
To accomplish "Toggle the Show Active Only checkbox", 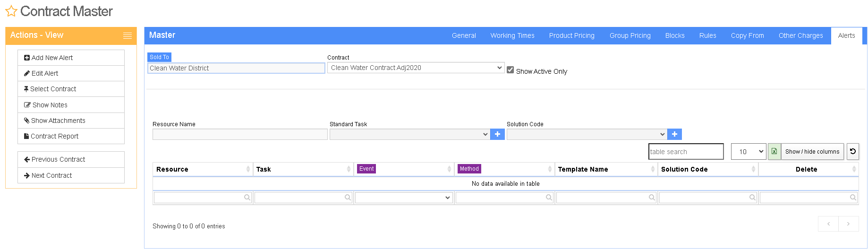I will click(x=510, y=69).
